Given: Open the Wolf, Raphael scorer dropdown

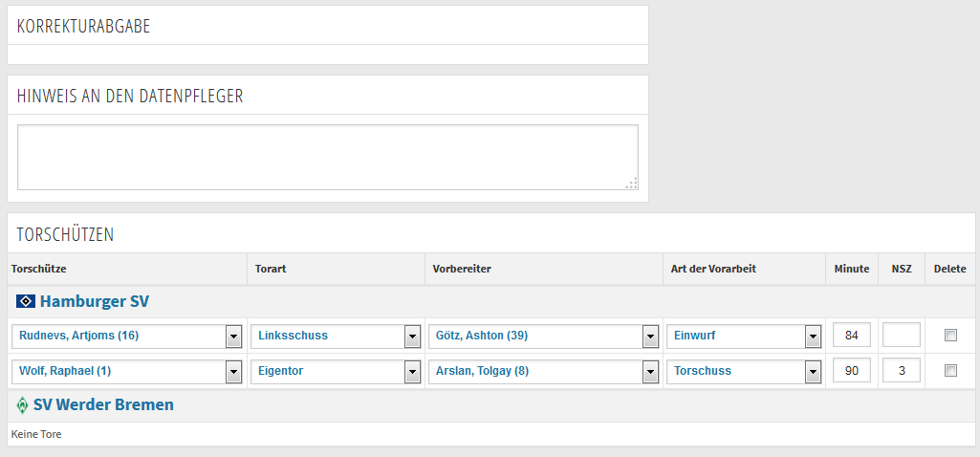Looking at the screenshot, I should click(127, 371).
